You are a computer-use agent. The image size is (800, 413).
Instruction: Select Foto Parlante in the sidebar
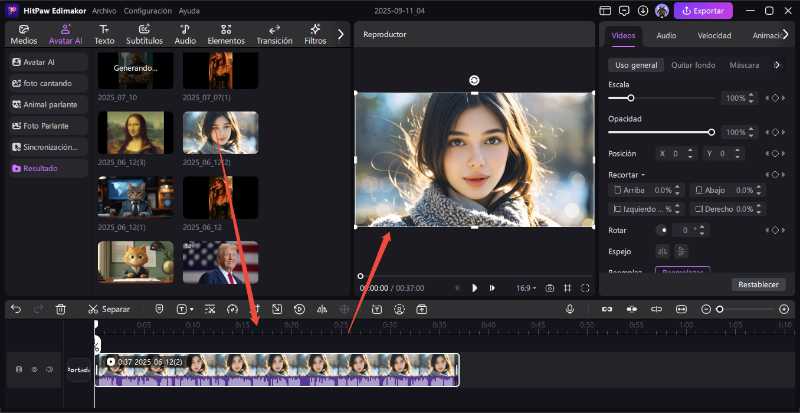(48, 126)
